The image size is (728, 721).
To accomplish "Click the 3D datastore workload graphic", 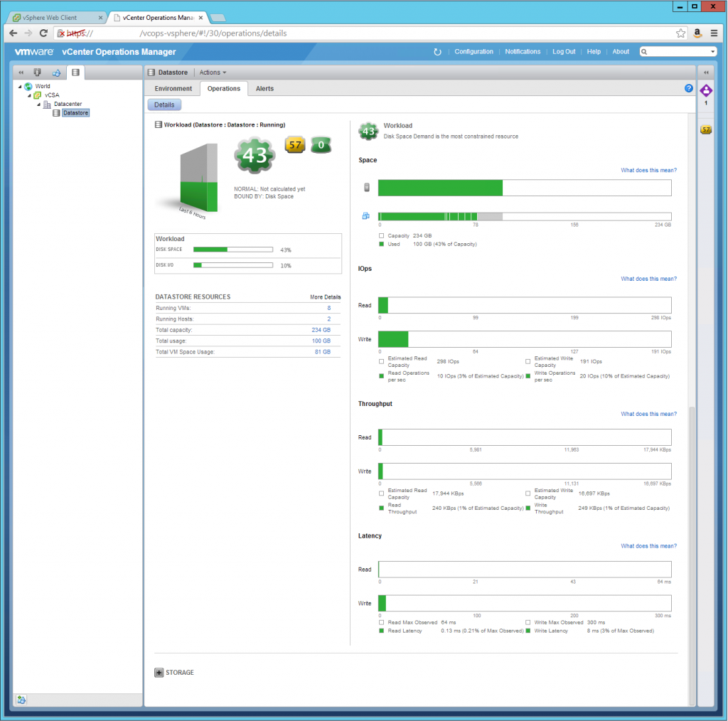I will pos(198,178).
